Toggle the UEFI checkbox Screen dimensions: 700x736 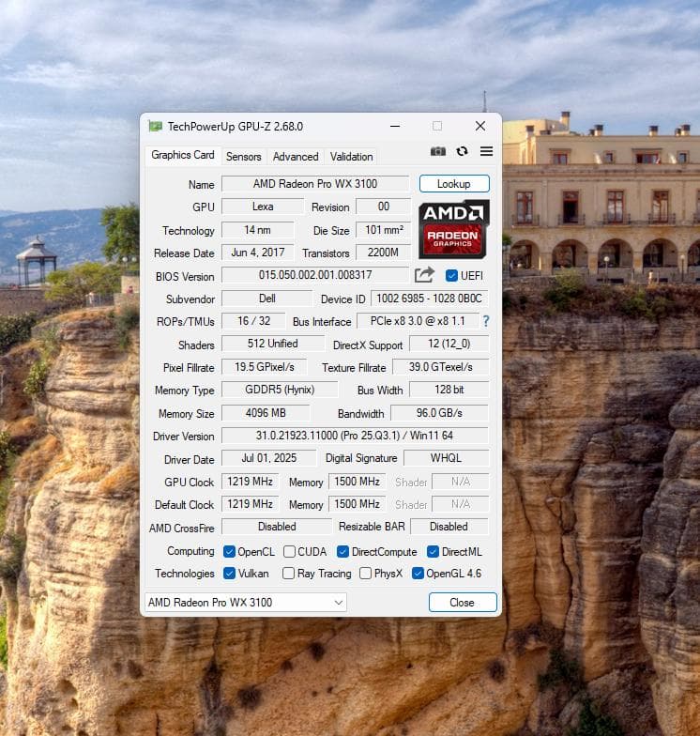click(x=451, y=276)
